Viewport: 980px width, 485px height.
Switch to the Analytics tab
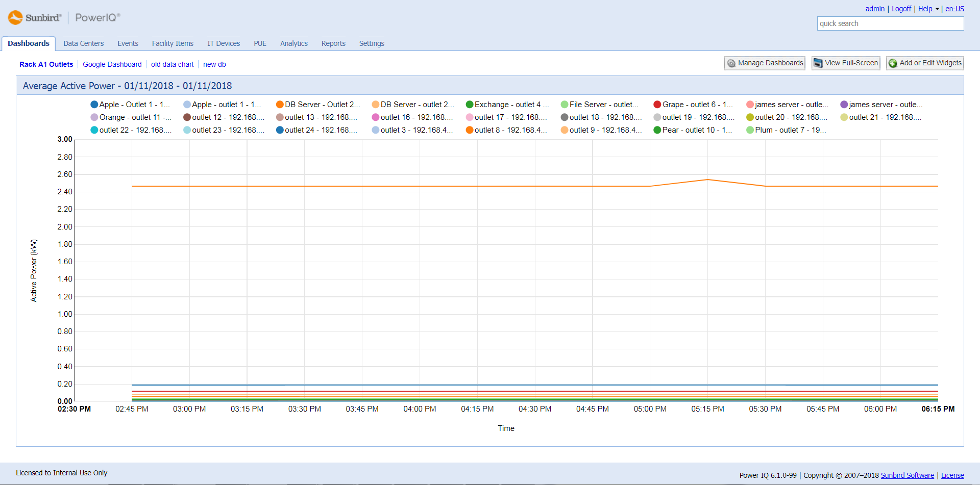[x=293, y=43]
